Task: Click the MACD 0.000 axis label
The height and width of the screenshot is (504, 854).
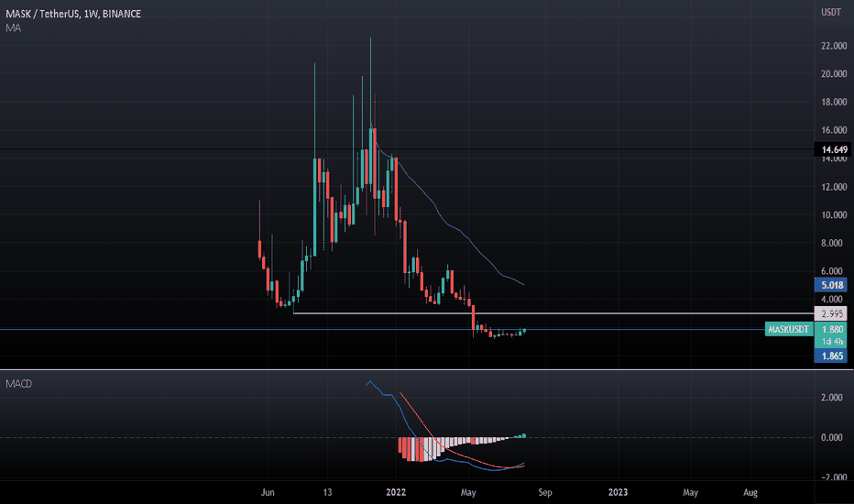Action: tap(834, 437)
